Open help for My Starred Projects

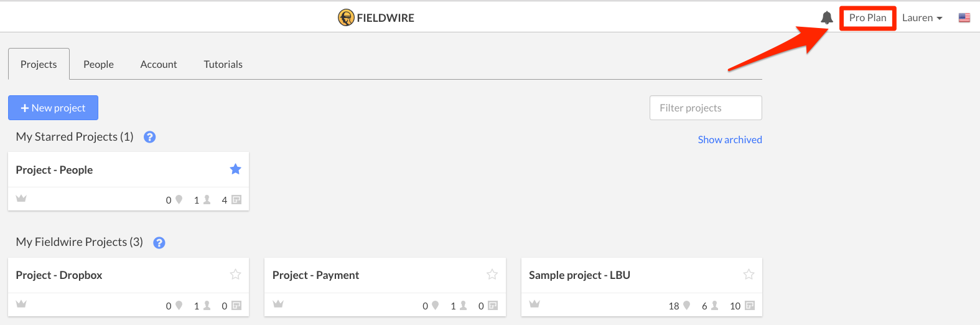(149, 137)
